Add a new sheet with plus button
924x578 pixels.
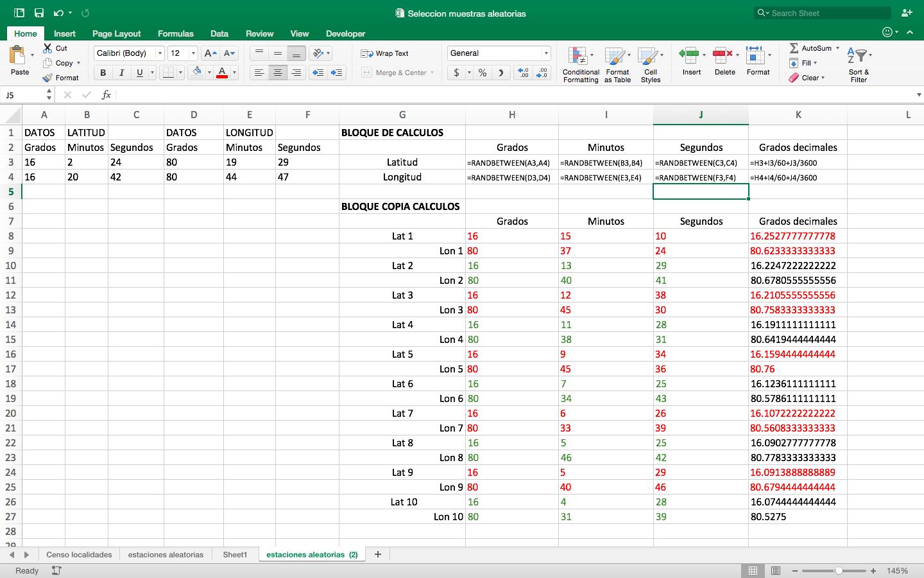[x=378, y=554]
